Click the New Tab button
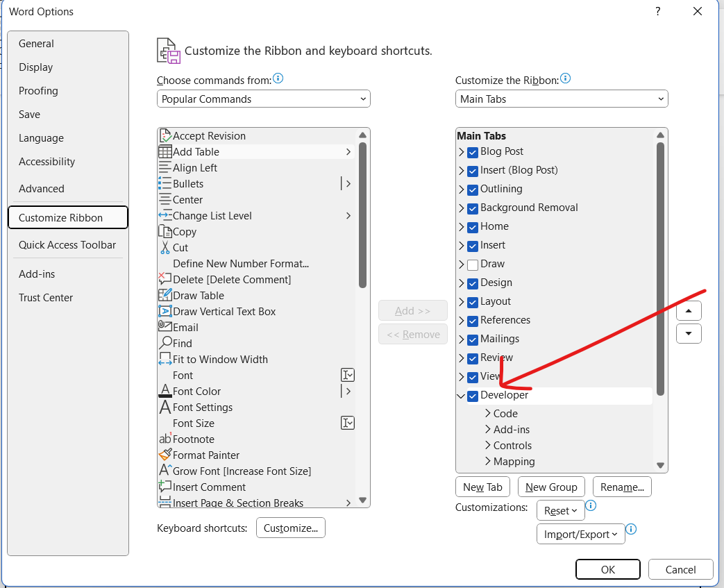 click(482, 487)
